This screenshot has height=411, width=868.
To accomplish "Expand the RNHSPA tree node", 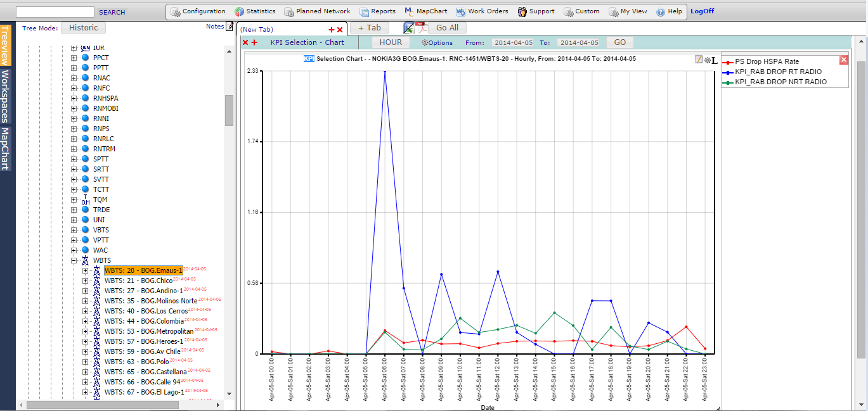I will click(74, 98).
